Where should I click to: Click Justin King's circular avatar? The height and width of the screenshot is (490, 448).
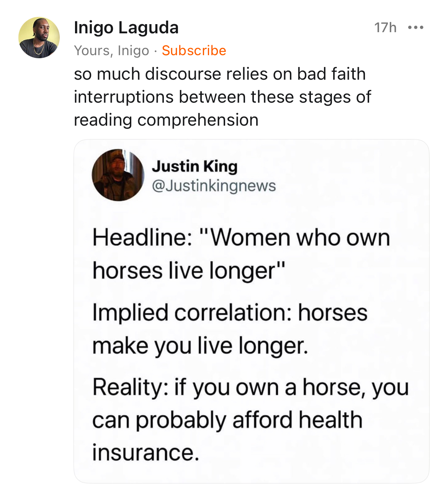point(118,175)
